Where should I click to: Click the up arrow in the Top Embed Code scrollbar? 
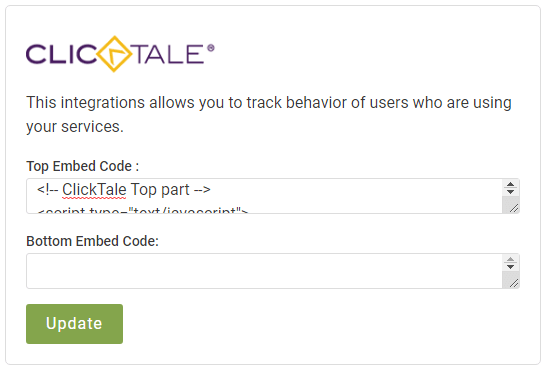point(510,184)
